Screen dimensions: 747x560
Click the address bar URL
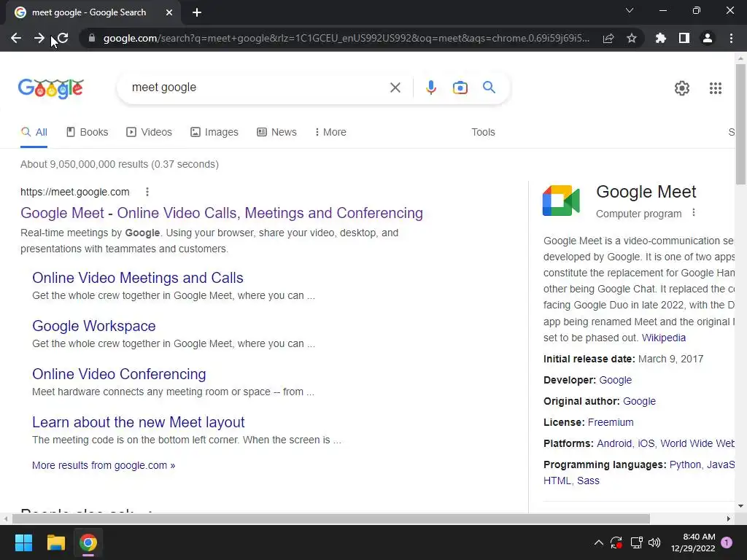(x=347, y=38)
